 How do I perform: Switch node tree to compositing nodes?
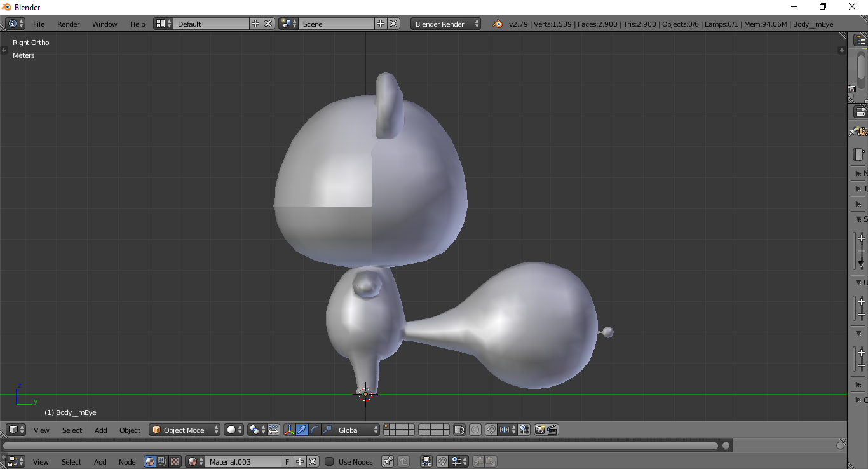[163, 461]
